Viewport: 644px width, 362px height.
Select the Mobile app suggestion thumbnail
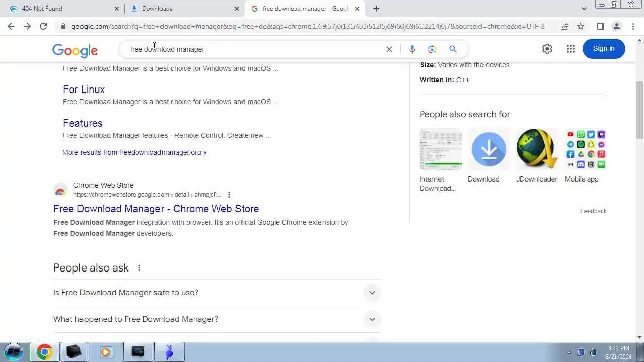pos(586,149)
